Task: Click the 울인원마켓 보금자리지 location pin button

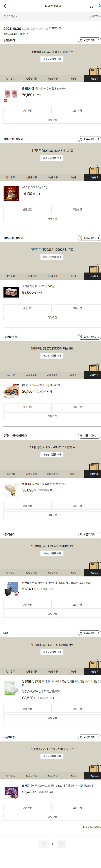Action: point(89,40)
